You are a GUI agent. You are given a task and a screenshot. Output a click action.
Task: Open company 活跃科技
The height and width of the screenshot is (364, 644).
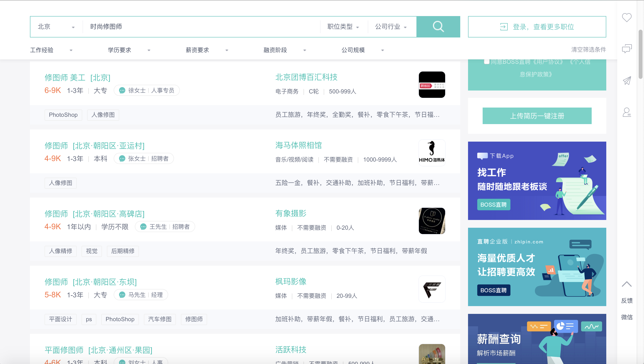pyautogui.click(x=291, y=350)
